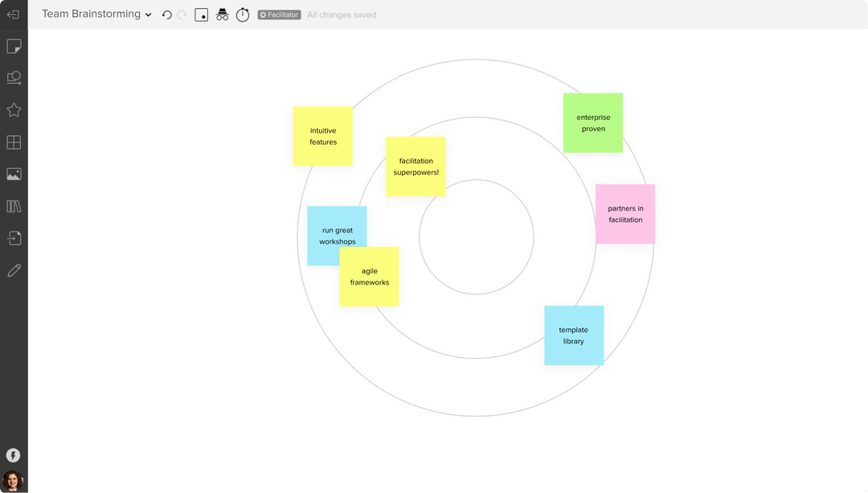Open the timer stopwatch icon
The height and width of the screenshot is (493, 868).
coord(243,15)
